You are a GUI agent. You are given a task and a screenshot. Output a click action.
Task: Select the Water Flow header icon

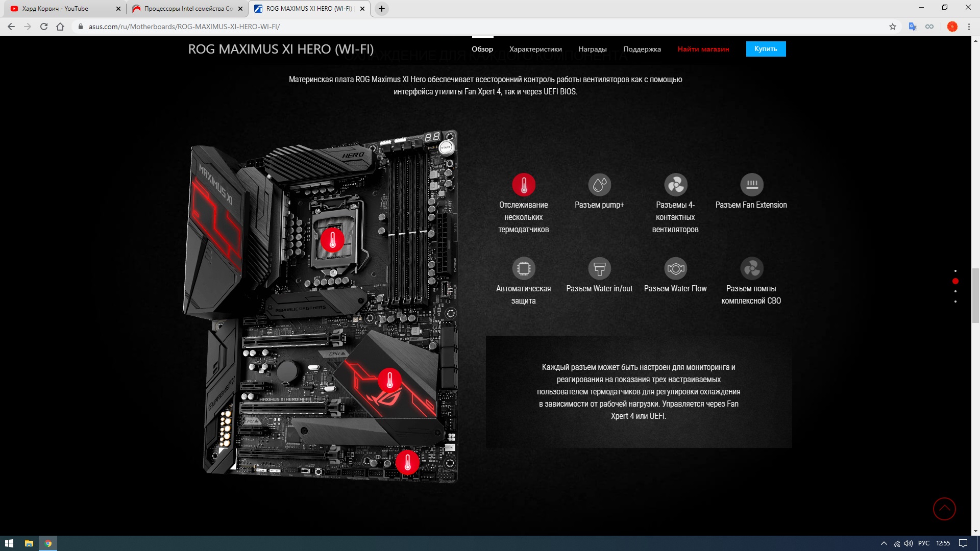[x=675, y=268]
